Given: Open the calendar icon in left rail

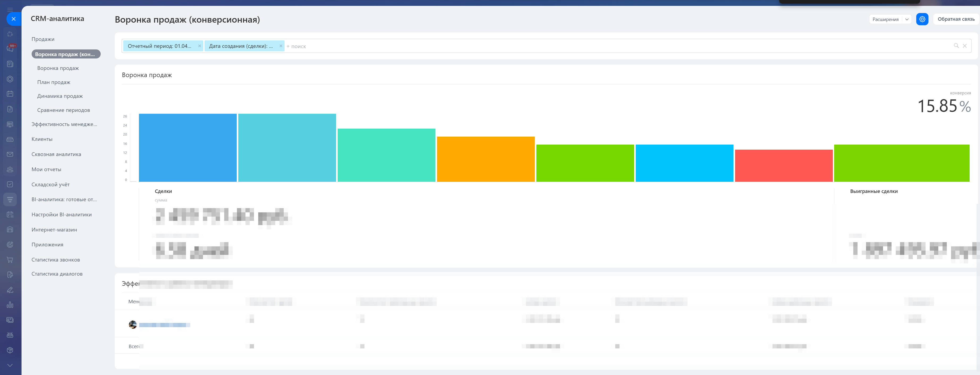Looking at the screenshot, I should [x=10, y=94].
